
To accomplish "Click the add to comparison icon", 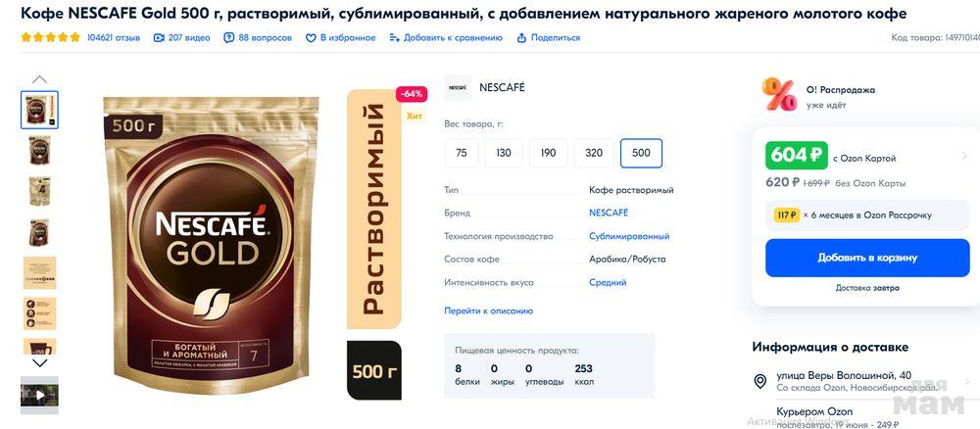I will click(x=394, y=38).
